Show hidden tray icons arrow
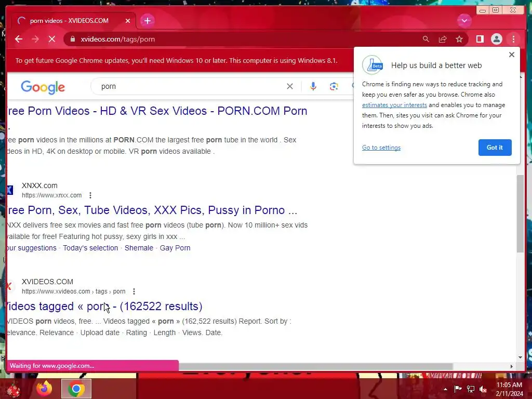 pyautogui.click(x=445, y=389)
